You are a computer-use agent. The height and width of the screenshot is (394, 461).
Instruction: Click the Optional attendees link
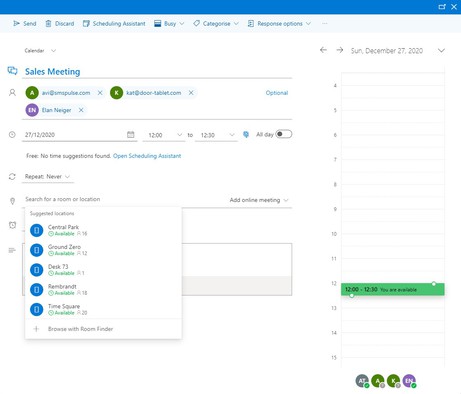(277, 93)
